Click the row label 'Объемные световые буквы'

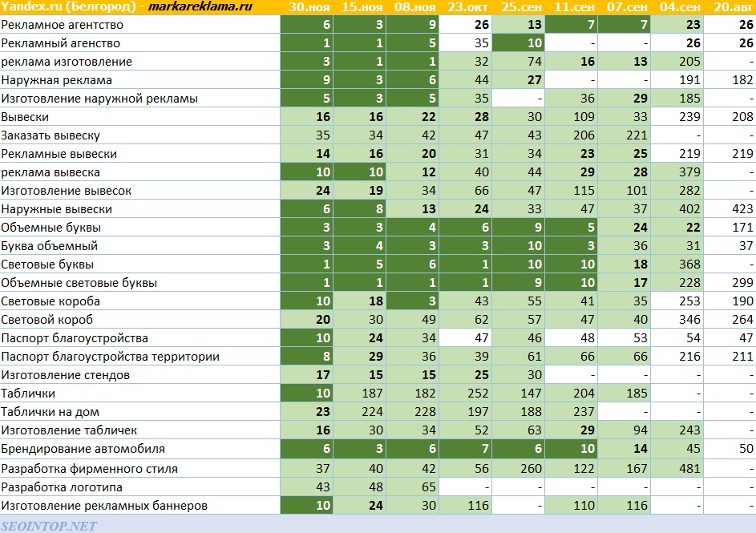(x=79, y=283)
